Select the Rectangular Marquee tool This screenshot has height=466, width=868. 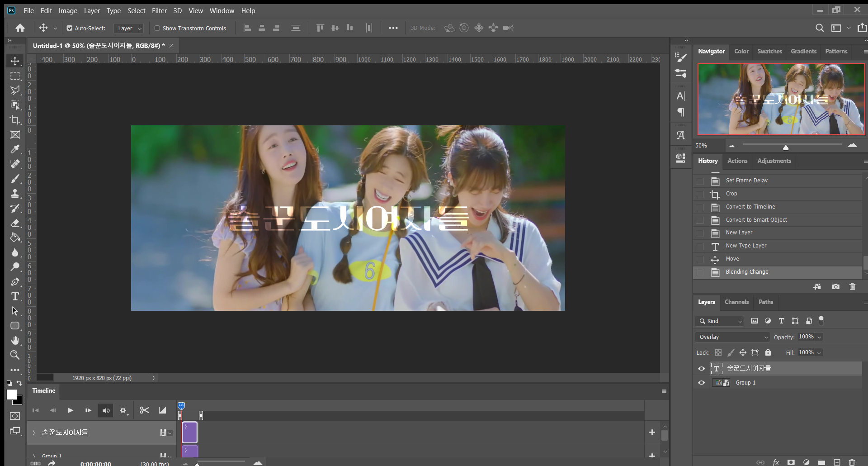[x=15, y=76]
